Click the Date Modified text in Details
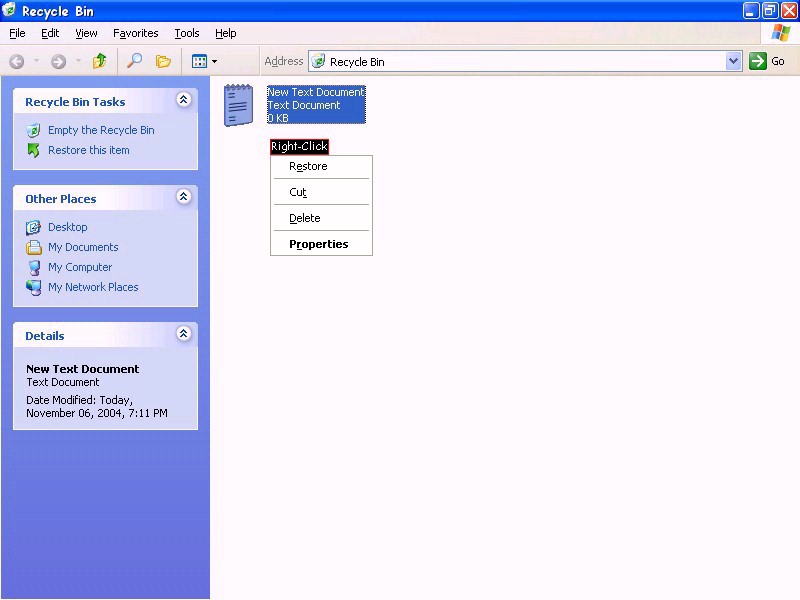 point(97,407)
